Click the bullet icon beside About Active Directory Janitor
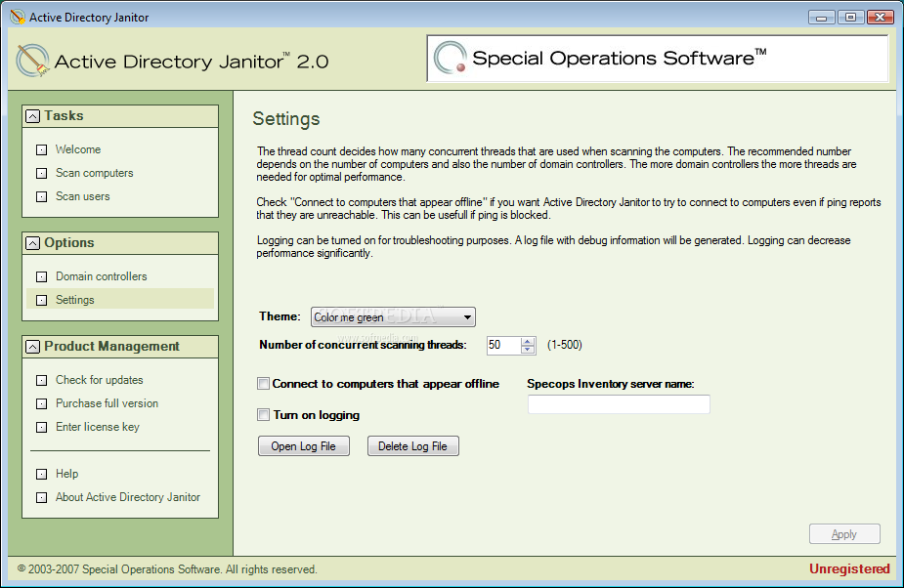904x588 pixels. (x=41, y=497)
